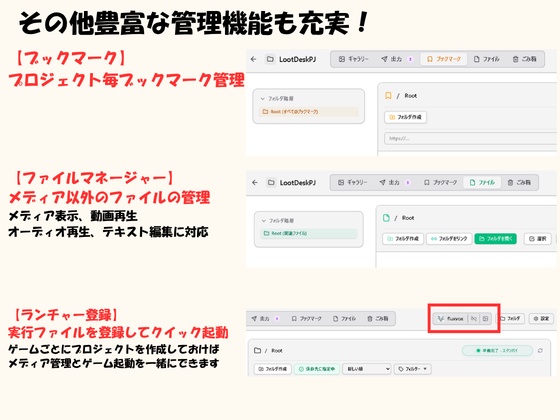Click フォルダ作成 button in launcher screenshot
The width and height of the screenshot is (560, 420).
pyautogui.click(x=273, y=369)
